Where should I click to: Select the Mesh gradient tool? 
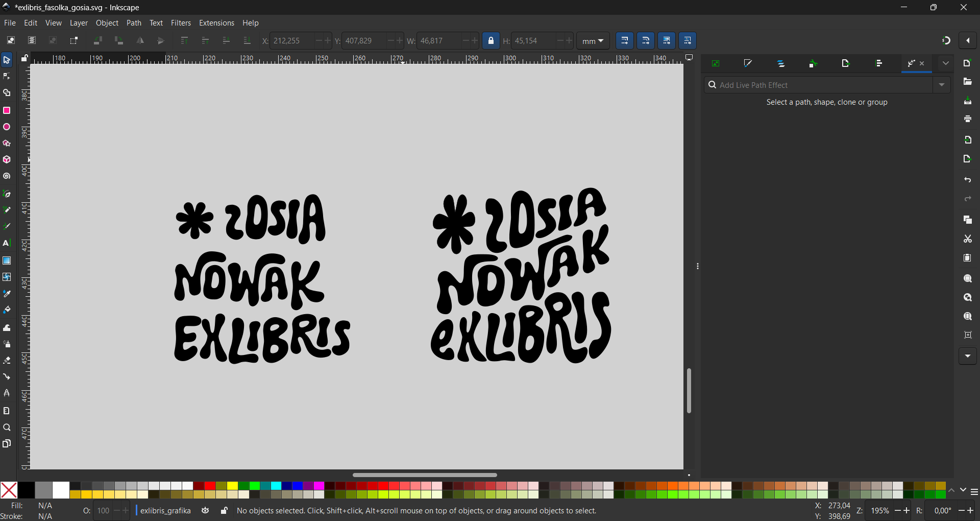7,277
